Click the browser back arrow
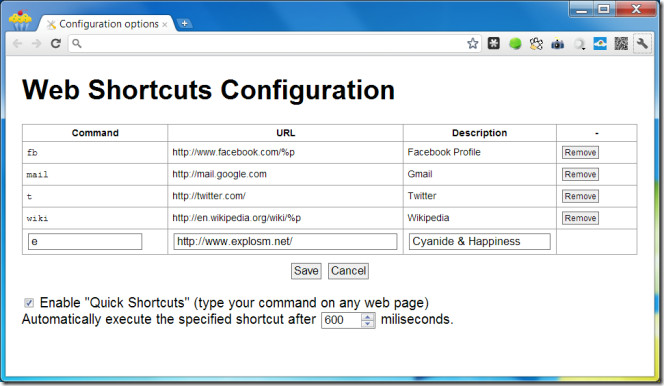Screen dimensions: 664x386 [17, 44]
